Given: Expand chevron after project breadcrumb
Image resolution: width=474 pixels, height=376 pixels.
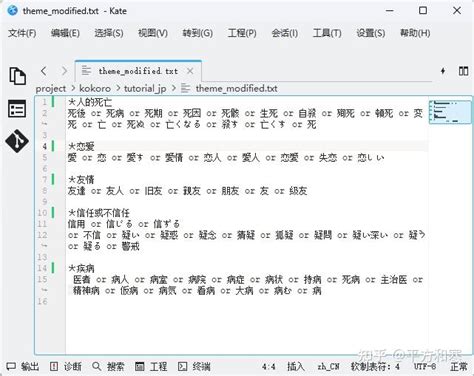Looking at the screenshot, I should [x=73, y=89].
